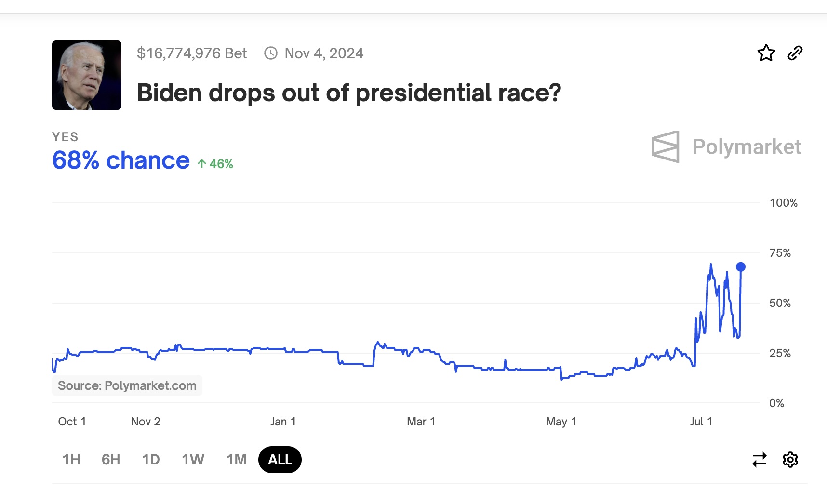This screenshot has height=504, width=827.
Task: Click the market title about Biden dropping out
Action: [x=349, y=93]
